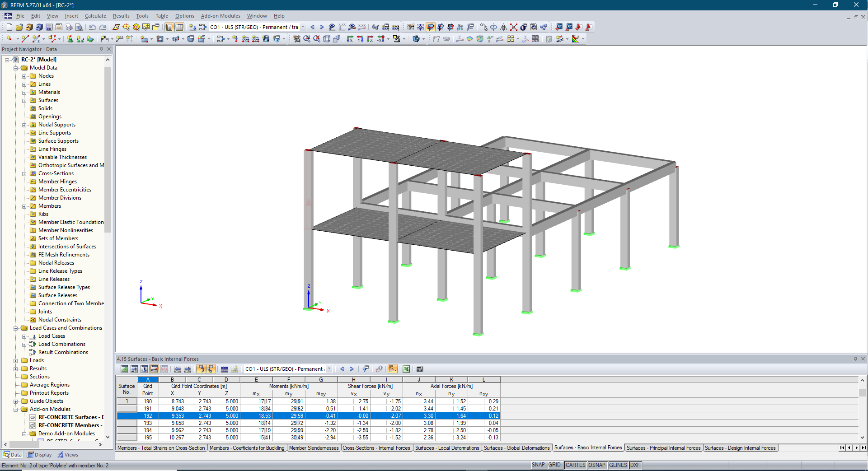Switch to the Display panel

pos(39,455)
